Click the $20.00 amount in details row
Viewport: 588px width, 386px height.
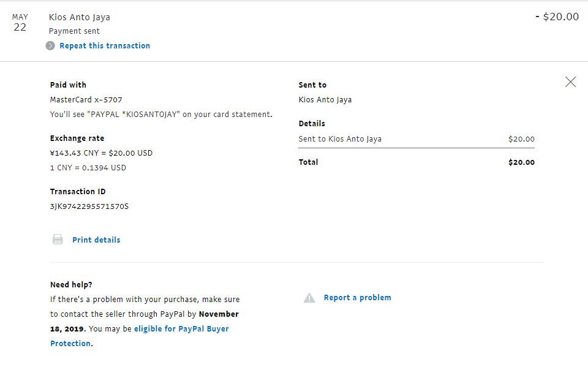tap(522, 139)
